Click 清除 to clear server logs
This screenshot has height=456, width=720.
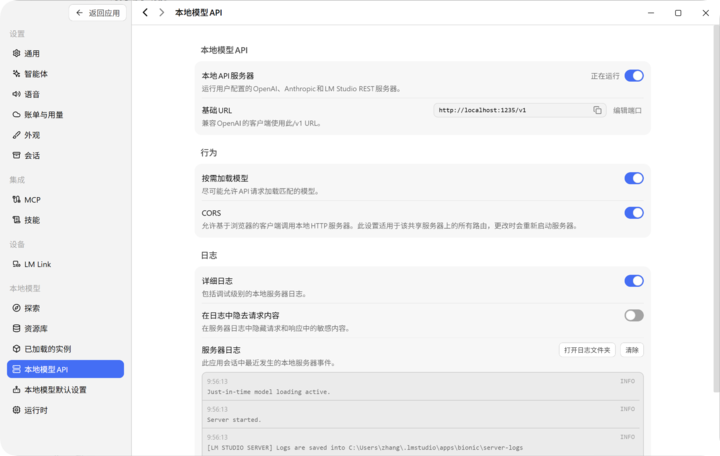pos(632,350)
